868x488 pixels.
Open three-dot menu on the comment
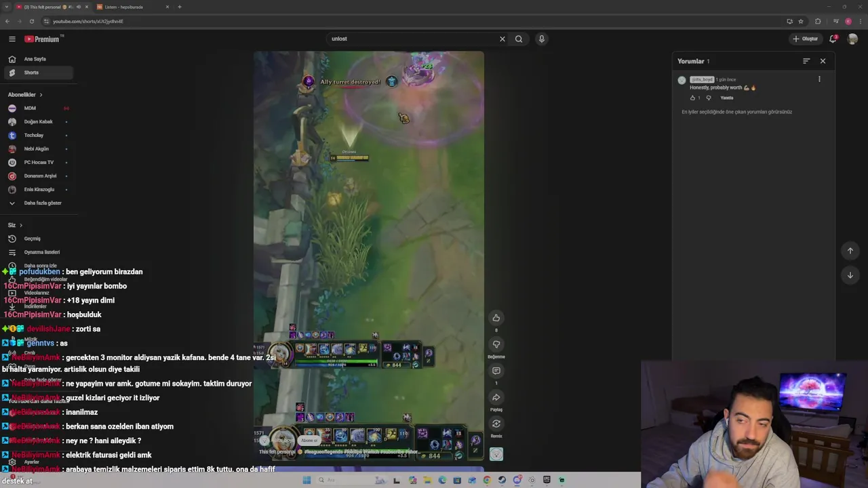(x=819, y=79)
